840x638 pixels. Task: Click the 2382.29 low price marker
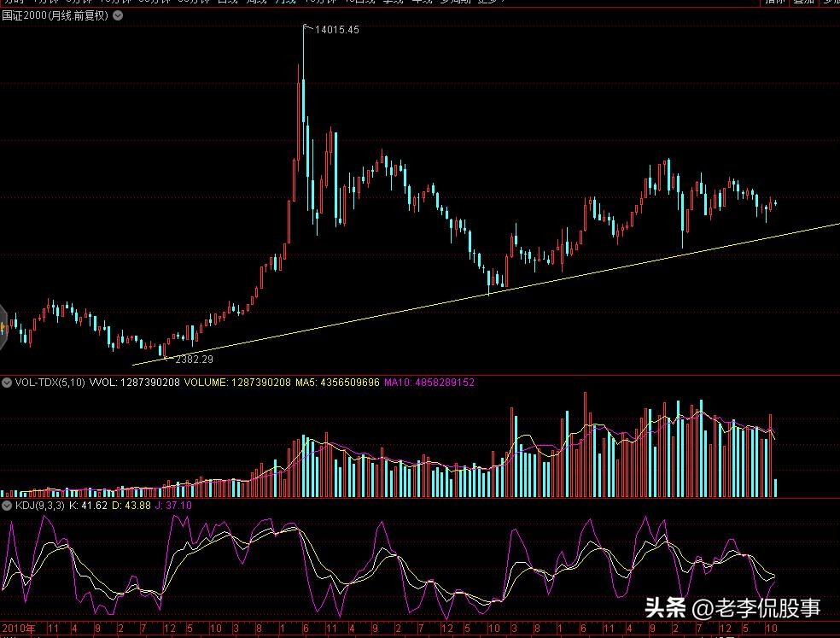point(193,360)
